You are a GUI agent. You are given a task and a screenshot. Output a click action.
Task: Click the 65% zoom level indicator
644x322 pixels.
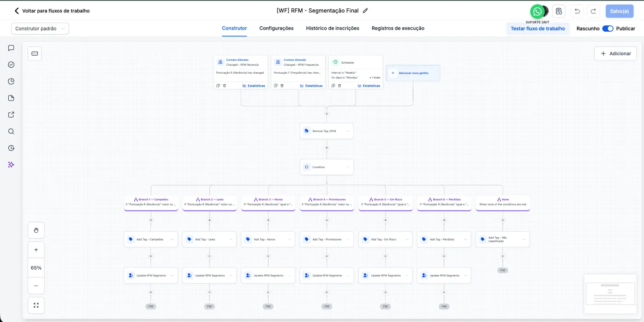[36, 268]
